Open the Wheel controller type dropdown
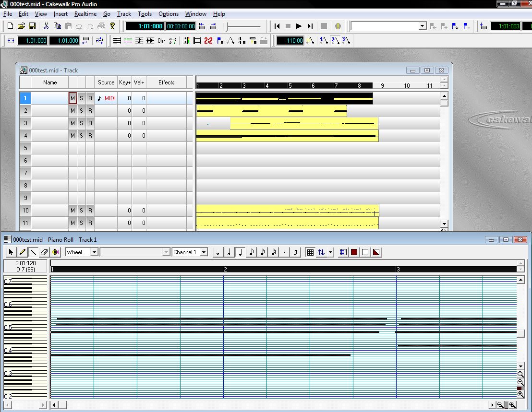 point(94,252)
